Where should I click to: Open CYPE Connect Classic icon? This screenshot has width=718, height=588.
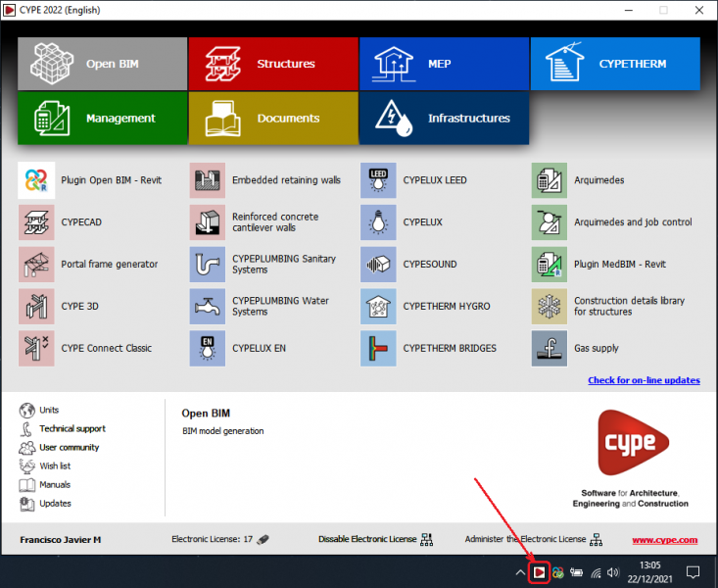[36, 349]
